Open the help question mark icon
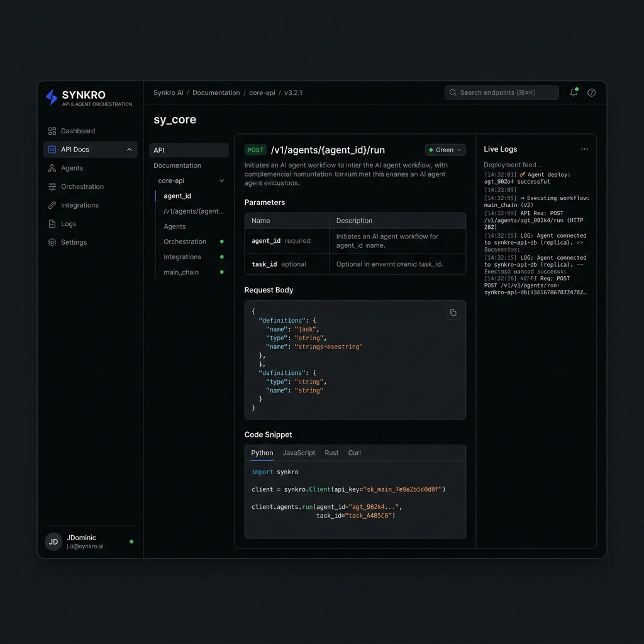Image resolution: width=644 pixels, height=644 pixels. (x=591, y=93)
